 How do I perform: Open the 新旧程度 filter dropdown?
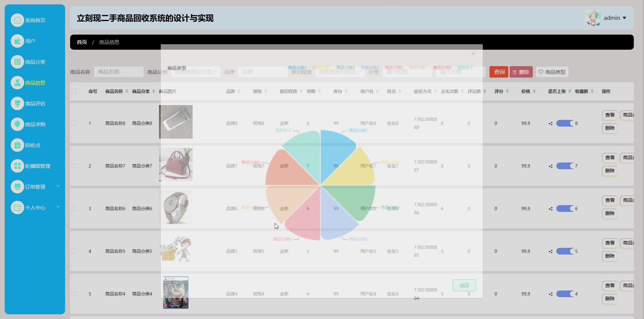pyautogui.click(x=340, y=72)
